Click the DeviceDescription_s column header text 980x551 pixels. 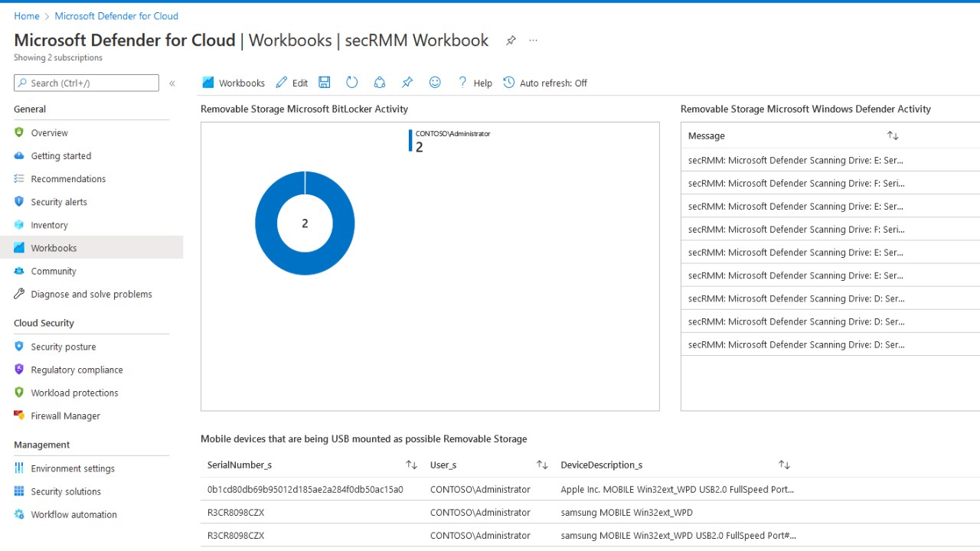(x=601, y=465)
